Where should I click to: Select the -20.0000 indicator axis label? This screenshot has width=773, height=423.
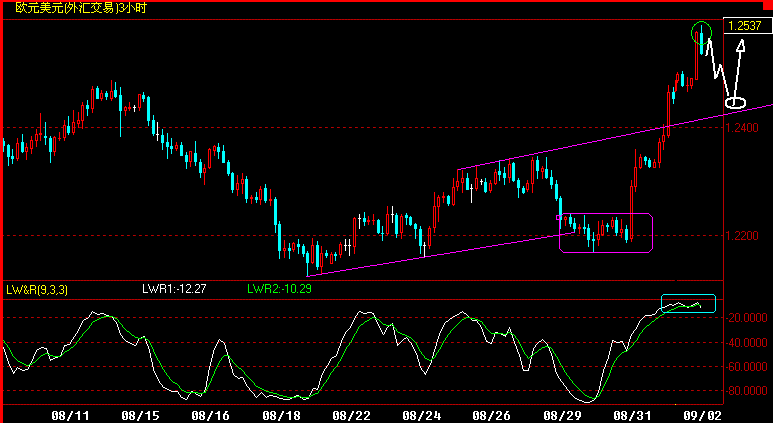click(x=746, y=317)
